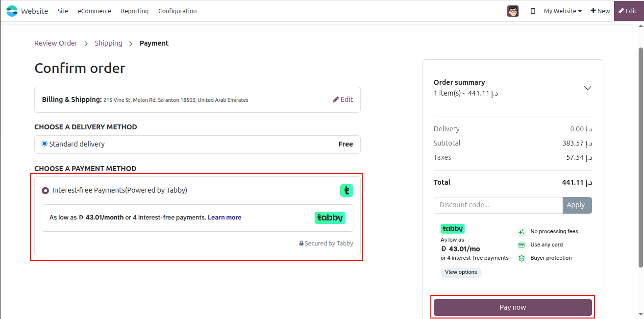This screenshot has width=644, height=319.
Task: Click the Website app title
Action: pos(34,11)
